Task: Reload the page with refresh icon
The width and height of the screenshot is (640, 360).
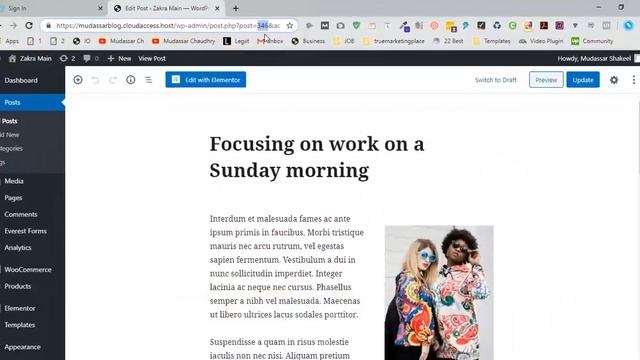Action: [x=29, y=25]
